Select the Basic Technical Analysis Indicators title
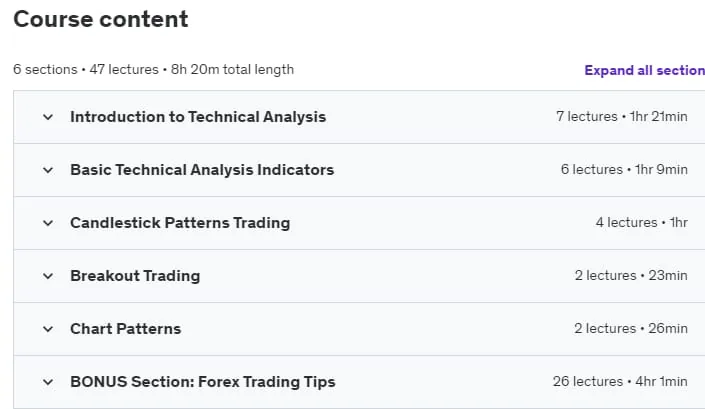Image resolution: width=705 pixels, height=409 pixels. tap(202, 170)
